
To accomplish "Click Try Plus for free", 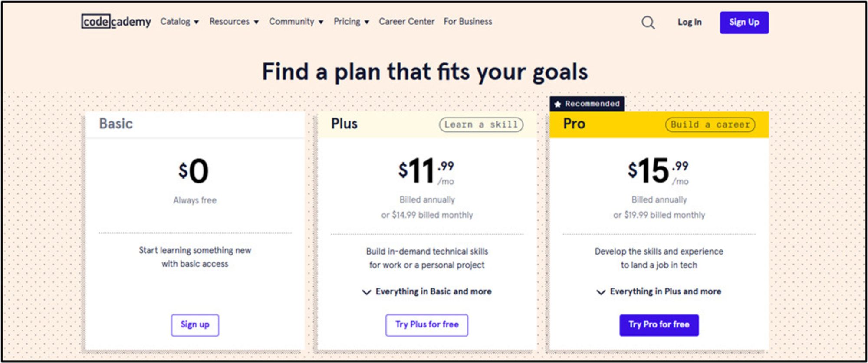I will click(427, 325).
